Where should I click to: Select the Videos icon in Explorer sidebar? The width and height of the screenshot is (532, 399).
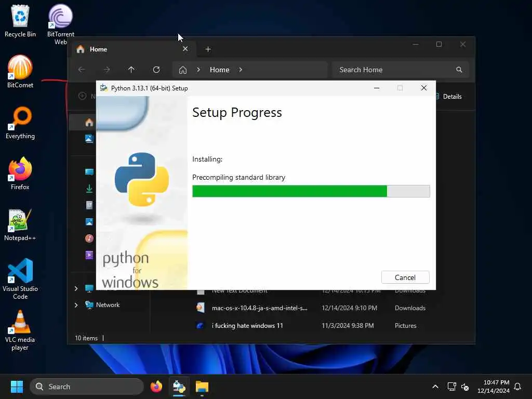[89, 255]
